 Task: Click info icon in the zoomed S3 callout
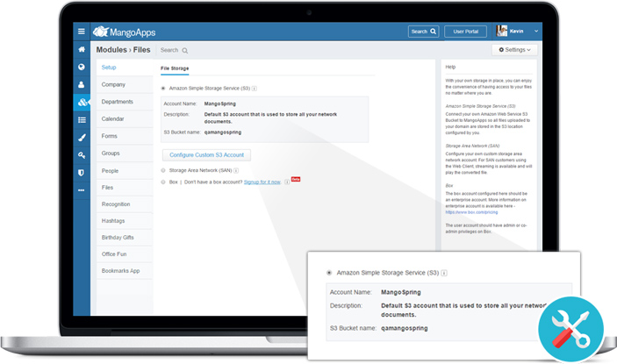click(444, 273)
